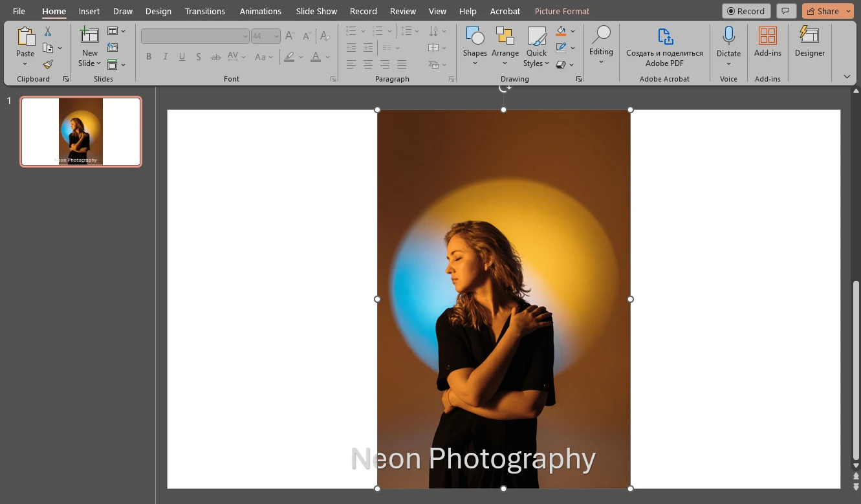The width and height of the screenshot is (861, 504).
Task: Open the Arrange dropdown menu
Action: (505, 45)
